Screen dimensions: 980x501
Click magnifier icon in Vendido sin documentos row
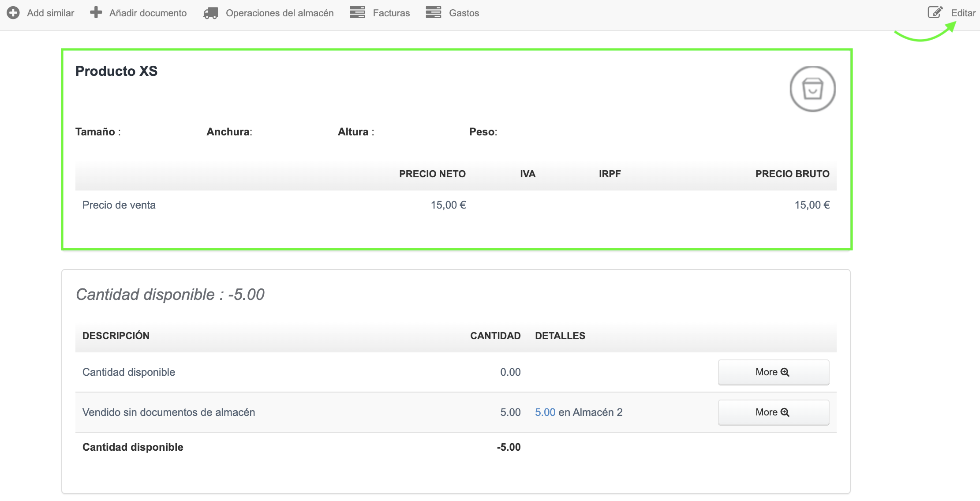785,412
